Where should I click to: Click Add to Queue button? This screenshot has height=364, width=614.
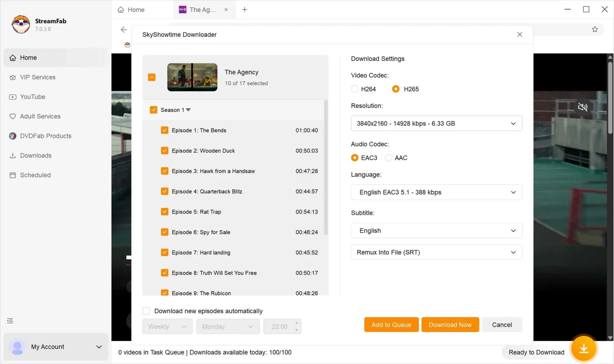(x=391, y=325)
